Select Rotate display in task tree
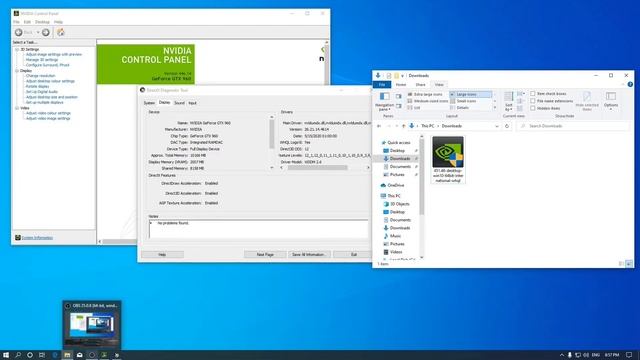 click(37, 87)
